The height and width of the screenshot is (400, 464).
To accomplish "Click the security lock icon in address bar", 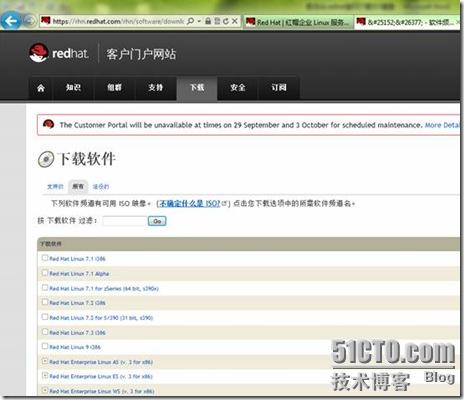I will click(x=208, y=21).
